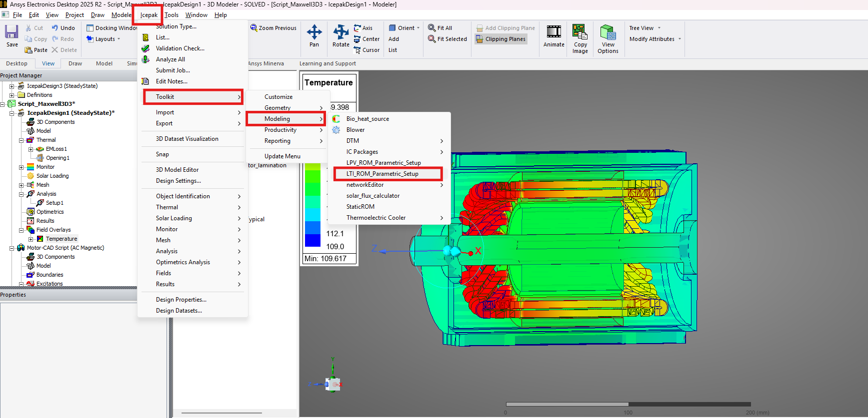
Task: Open the Tools menu in menu bar
Action: click(x=171, y=15)
